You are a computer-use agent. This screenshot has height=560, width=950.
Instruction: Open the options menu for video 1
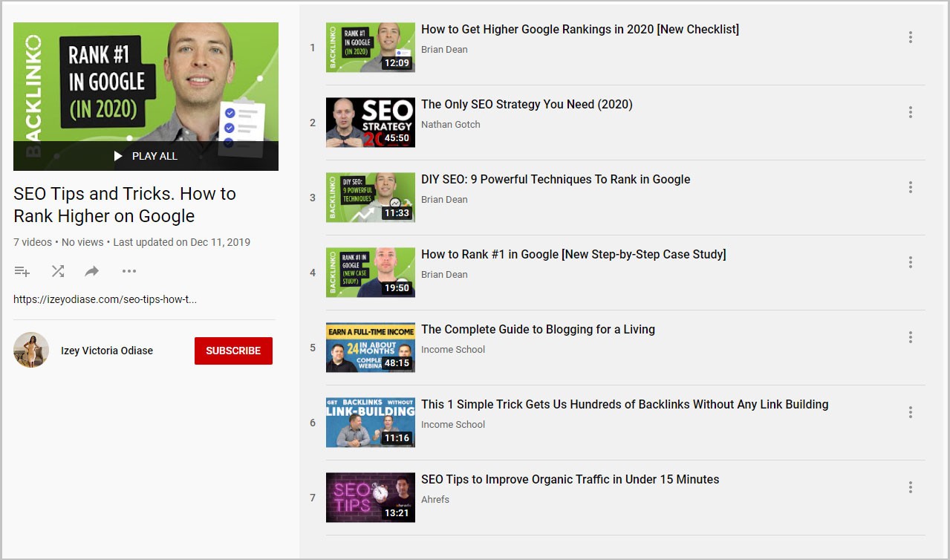click(x=910, y=37)
